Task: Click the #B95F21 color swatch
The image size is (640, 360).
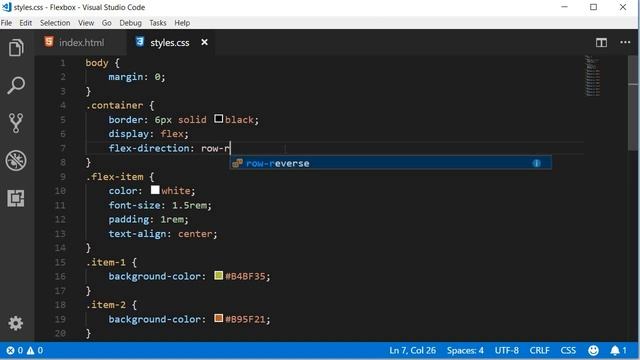Action: click(218, 318)
